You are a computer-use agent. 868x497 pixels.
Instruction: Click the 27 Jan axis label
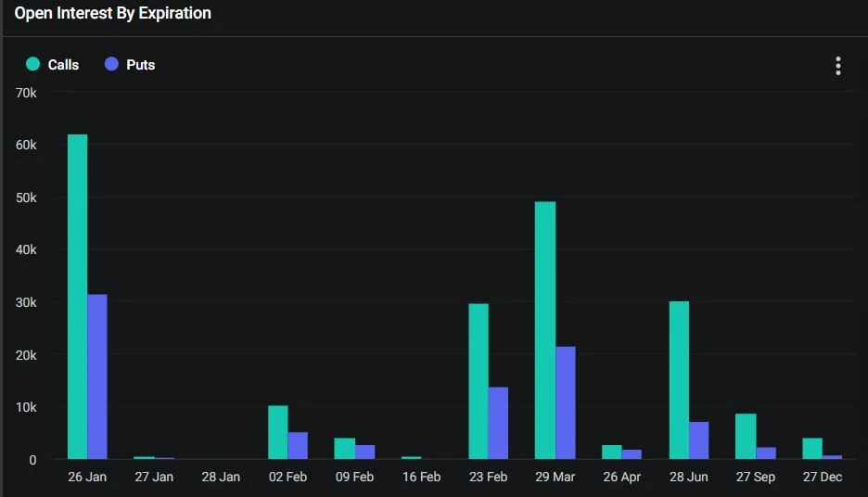[x=154, y=478]
